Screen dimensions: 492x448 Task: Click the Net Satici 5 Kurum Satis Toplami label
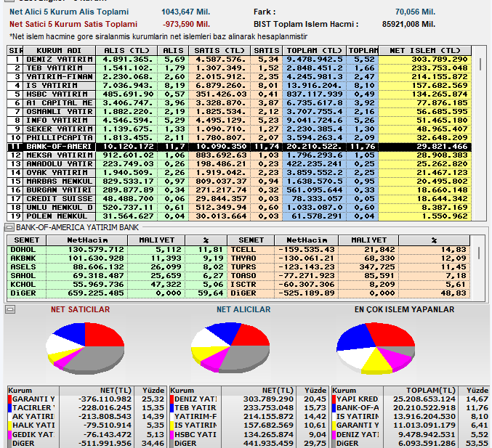(x=73, y=25)
